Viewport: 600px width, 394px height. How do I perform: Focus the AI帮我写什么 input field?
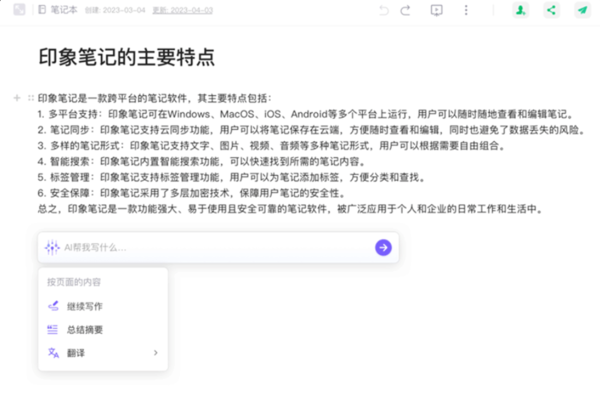coord(218,247)
